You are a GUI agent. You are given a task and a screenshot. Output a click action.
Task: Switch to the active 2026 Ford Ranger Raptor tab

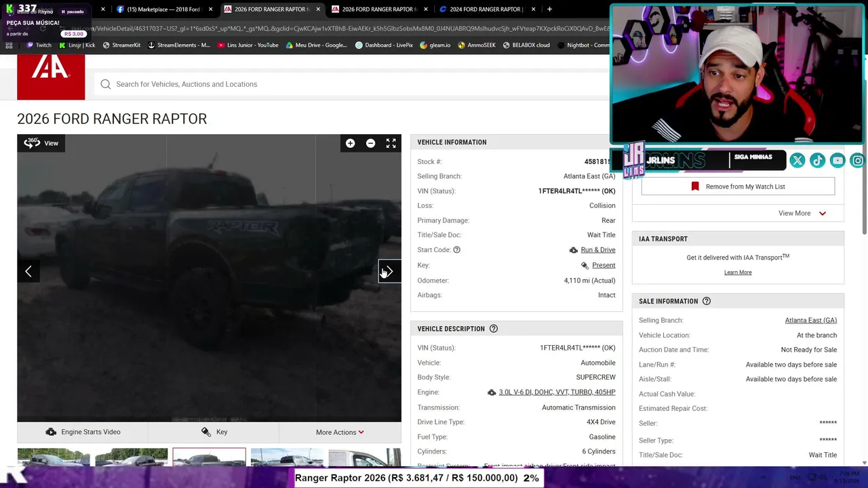(271, 9)
